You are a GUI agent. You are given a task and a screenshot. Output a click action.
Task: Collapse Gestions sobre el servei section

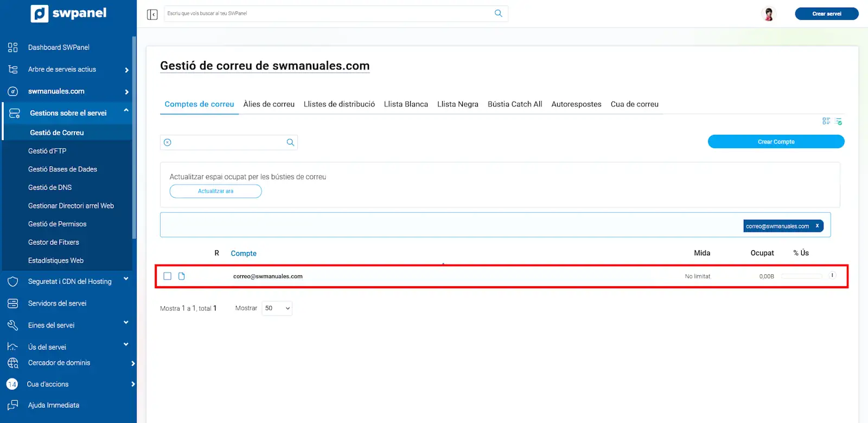pyautogui.click(x=126, y=110)
